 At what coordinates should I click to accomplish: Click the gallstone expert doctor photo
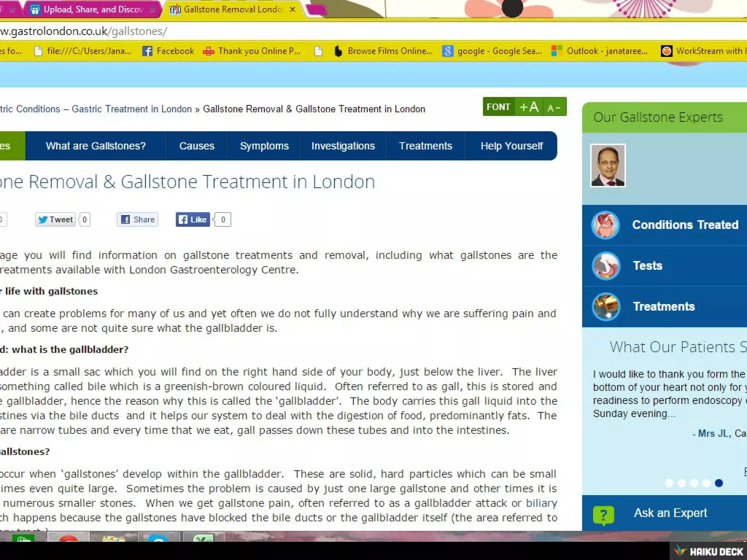(608, 166)
